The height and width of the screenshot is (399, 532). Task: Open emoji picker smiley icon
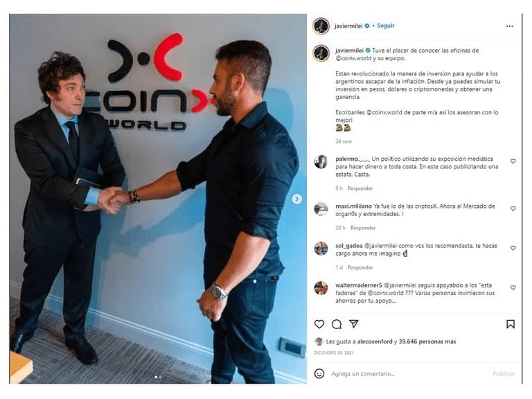tap(319, 373)
